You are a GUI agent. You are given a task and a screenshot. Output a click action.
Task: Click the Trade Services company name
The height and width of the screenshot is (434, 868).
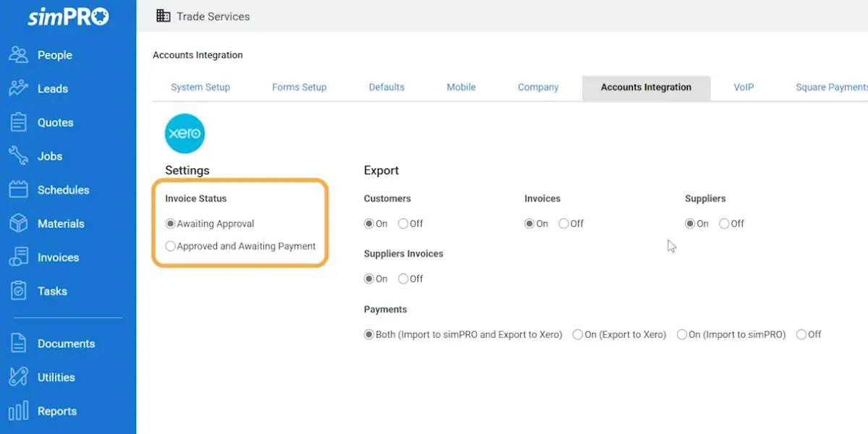pos(213,16)
